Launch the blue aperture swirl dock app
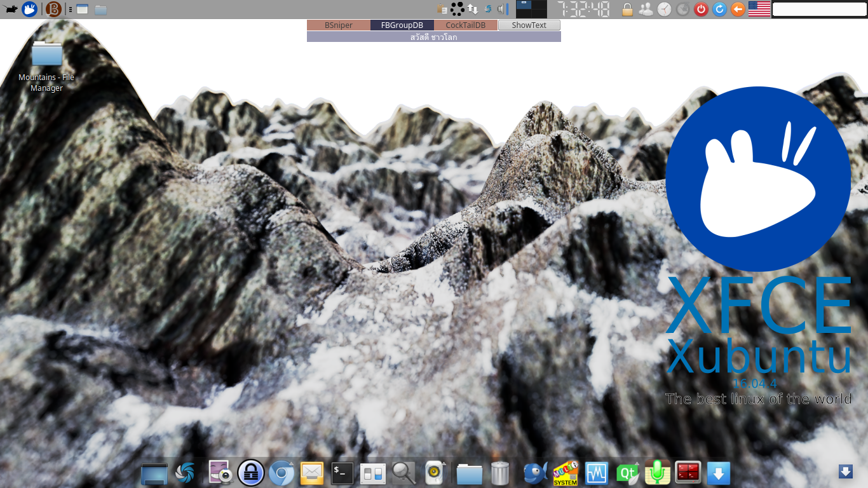 pos(185,473)
